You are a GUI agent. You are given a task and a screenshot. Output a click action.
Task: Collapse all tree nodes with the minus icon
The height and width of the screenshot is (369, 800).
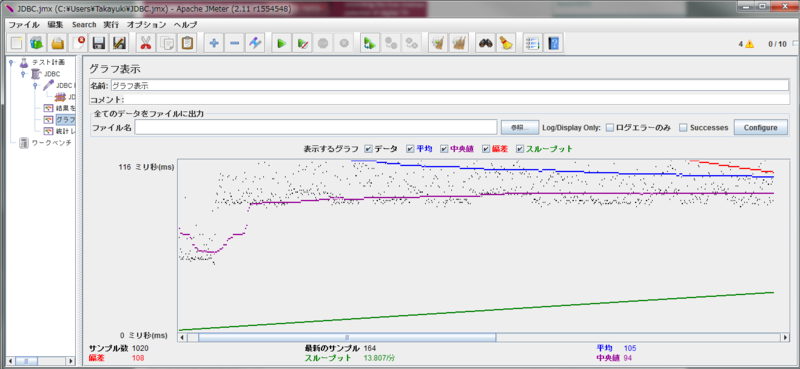pyautogui.click(x=234, y=43)
